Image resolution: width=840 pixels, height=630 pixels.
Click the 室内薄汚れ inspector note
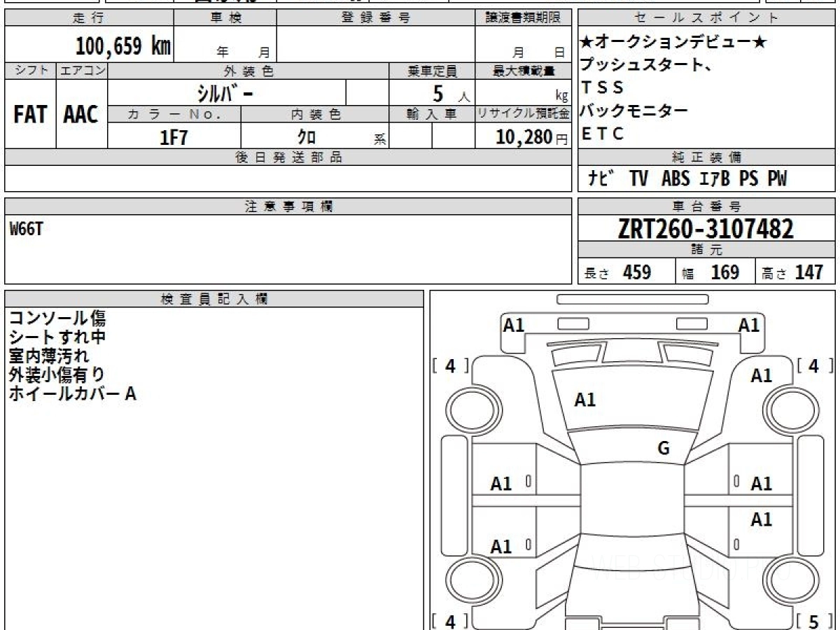click(49, 356)
